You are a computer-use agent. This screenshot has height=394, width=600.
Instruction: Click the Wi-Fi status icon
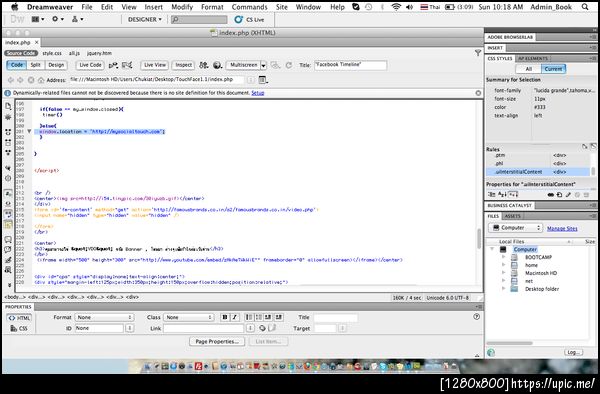[396, 7]
